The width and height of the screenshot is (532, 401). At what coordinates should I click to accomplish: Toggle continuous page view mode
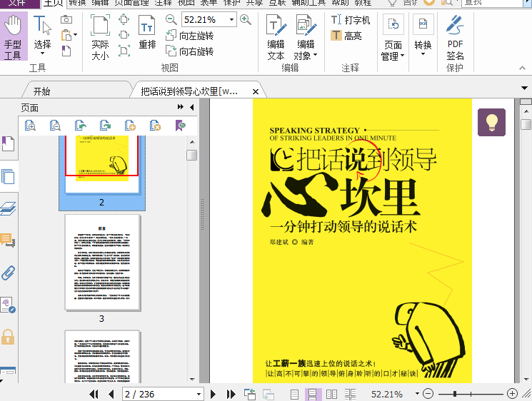[313, 394]
